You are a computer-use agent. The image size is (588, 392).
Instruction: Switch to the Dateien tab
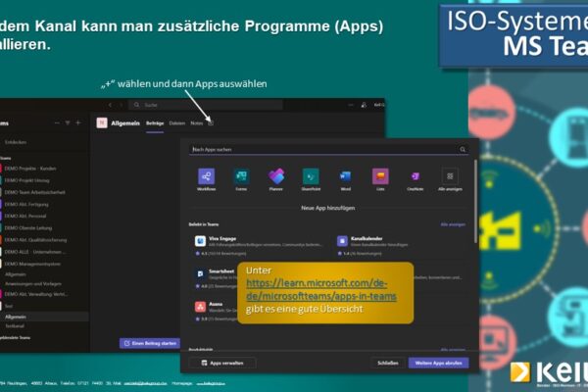click(177, 123)
